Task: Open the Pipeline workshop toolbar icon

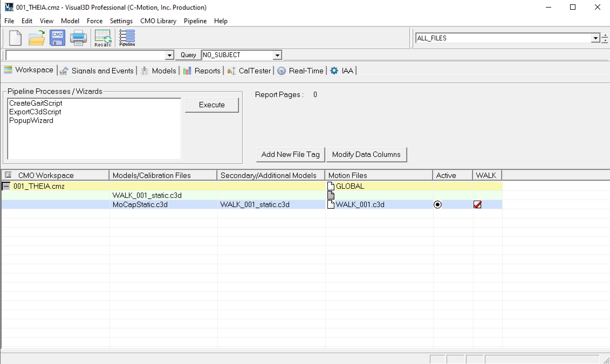Action: point(127,38)
